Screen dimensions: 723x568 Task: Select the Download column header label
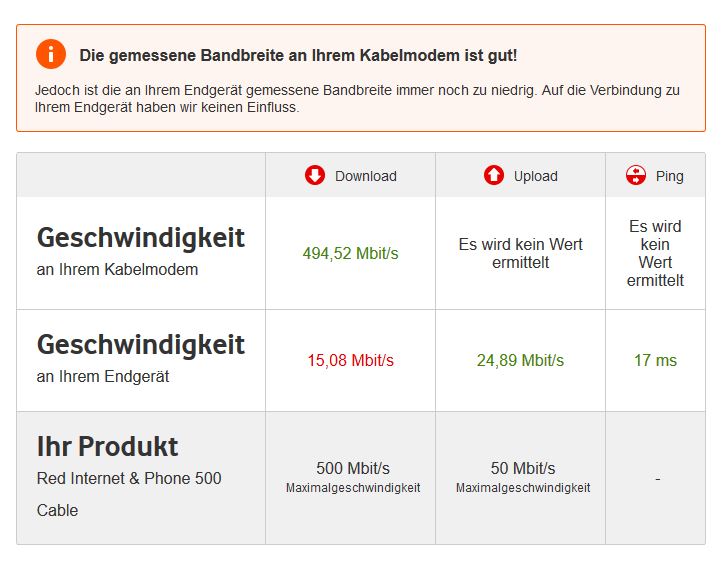(366, 176)
